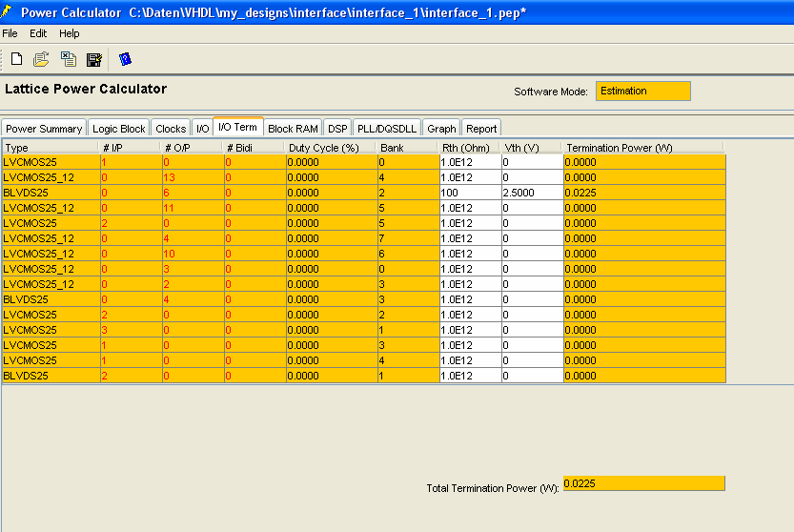794x532 pixels.
Task: Click the # O/P column header
Action: (x=192, y=148)
